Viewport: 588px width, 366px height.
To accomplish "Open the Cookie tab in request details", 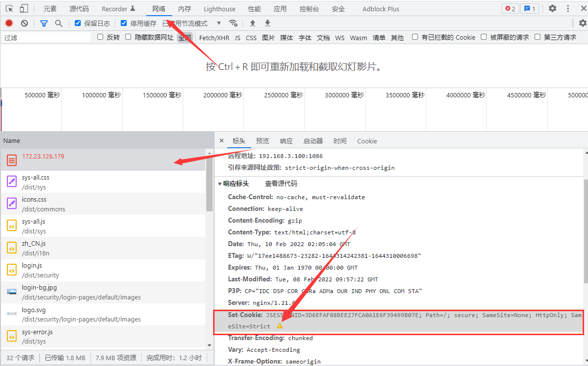I will point(367,141).
